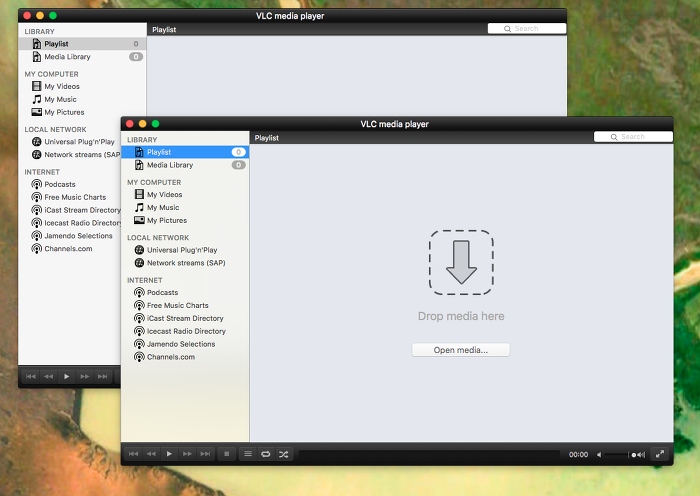Open Podcasts in back window
Screen dimensions: 700x496
click(x=70, y=184)
